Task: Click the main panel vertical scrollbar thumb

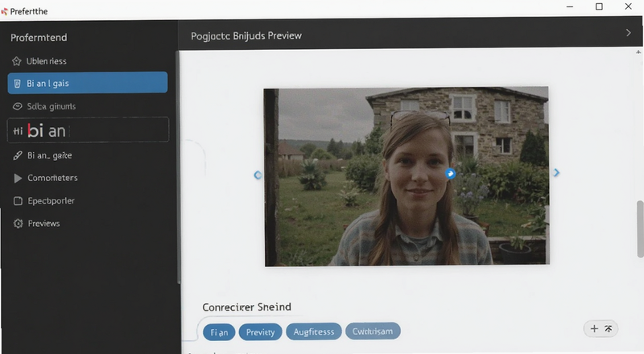Action: [640, 229]
